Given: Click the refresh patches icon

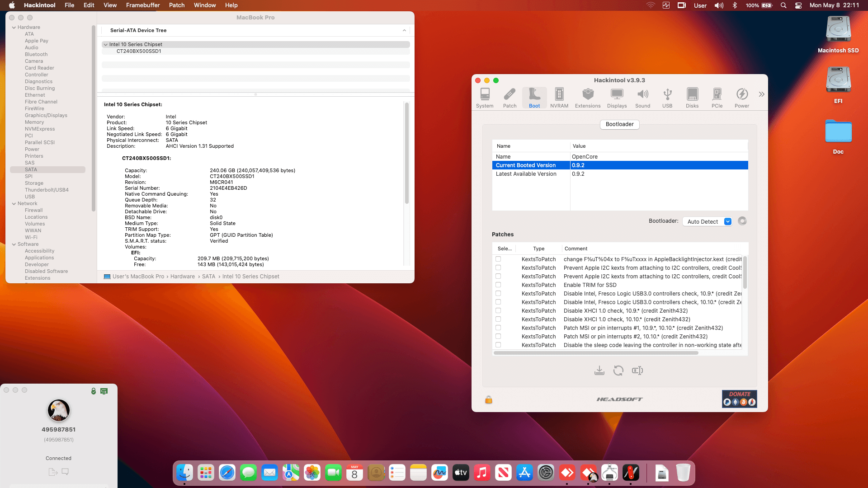Looking at the screenshot, I should [x=618, y=371].
